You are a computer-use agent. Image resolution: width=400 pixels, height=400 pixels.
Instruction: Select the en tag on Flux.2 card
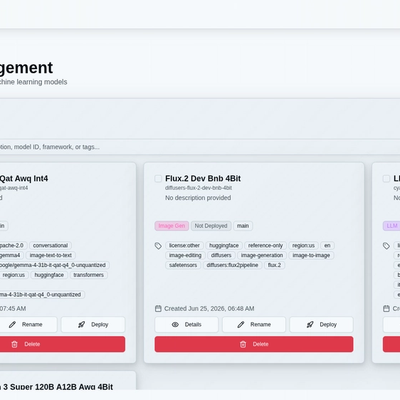point(327,246)
